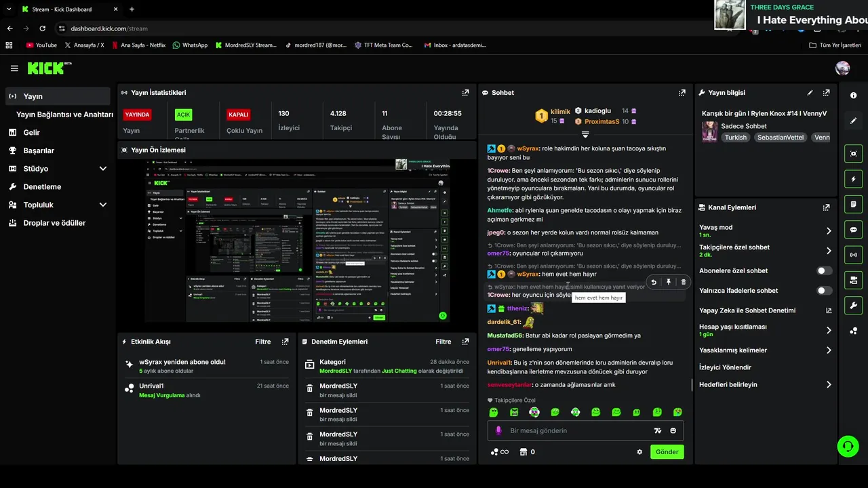Open the emoji picker in message box
This screenshot has height=488, width=868.
(673, 430)
